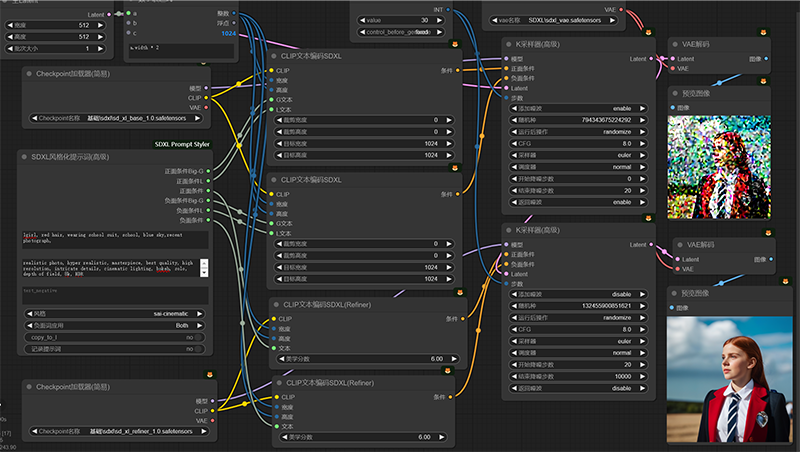
Task: Open the 添加噪波 enable dropdown
Action: 579,109
